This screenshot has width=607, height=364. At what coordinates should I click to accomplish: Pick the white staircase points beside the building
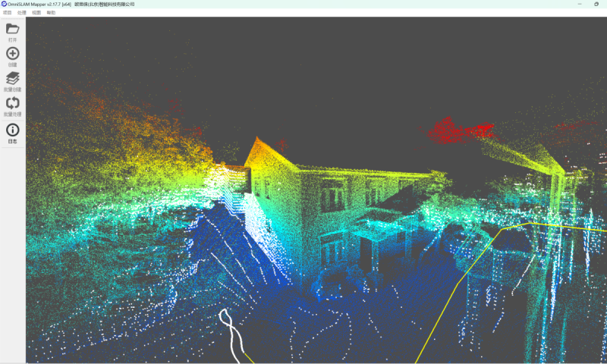[x=235, y=199]
